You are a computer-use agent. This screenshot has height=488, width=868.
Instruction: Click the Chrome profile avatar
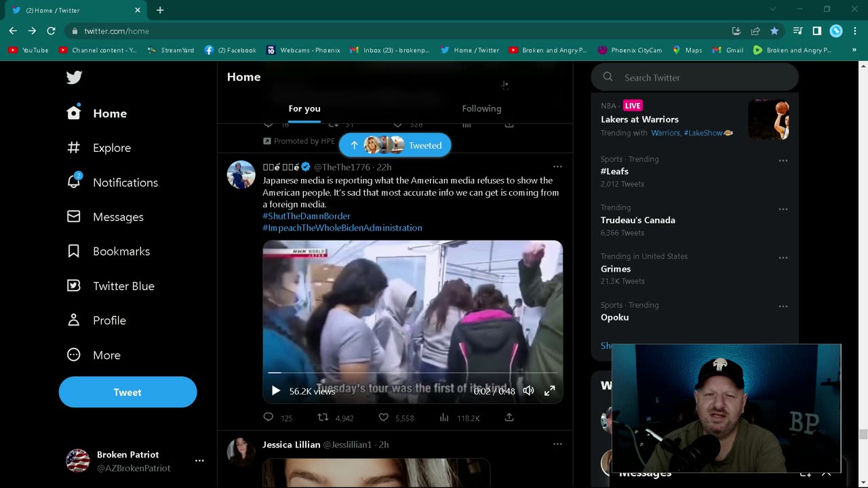(x=836, y=30)
